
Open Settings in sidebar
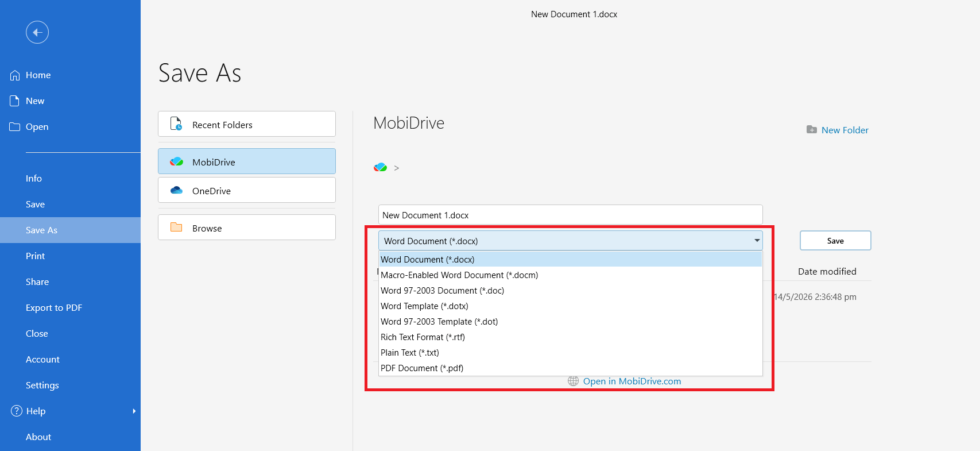(70, 386)
